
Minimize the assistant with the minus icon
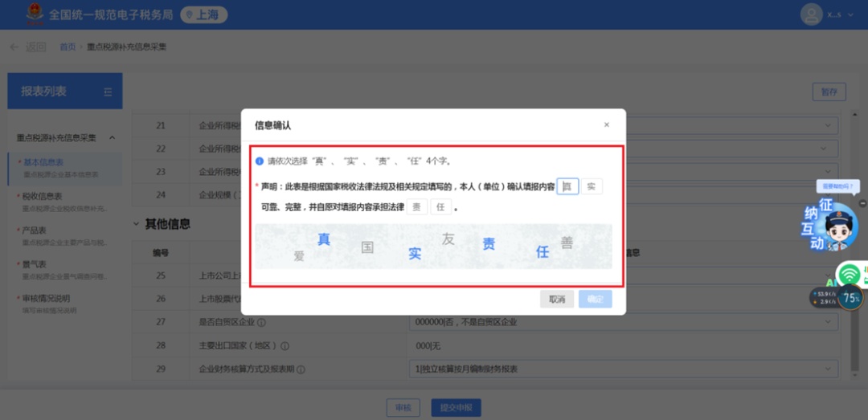click(x=862, y=203)
